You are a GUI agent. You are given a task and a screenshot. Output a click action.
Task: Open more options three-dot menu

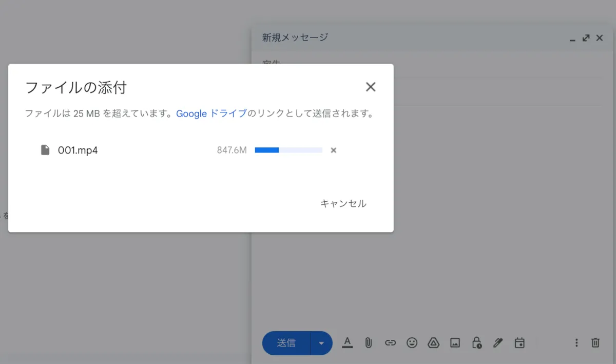(x=576, y=343)
